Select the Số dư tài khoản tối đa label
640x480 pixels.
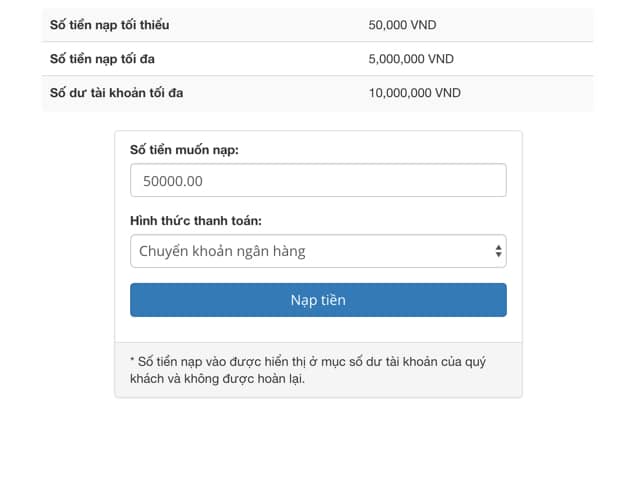click(x=116, y=93)
